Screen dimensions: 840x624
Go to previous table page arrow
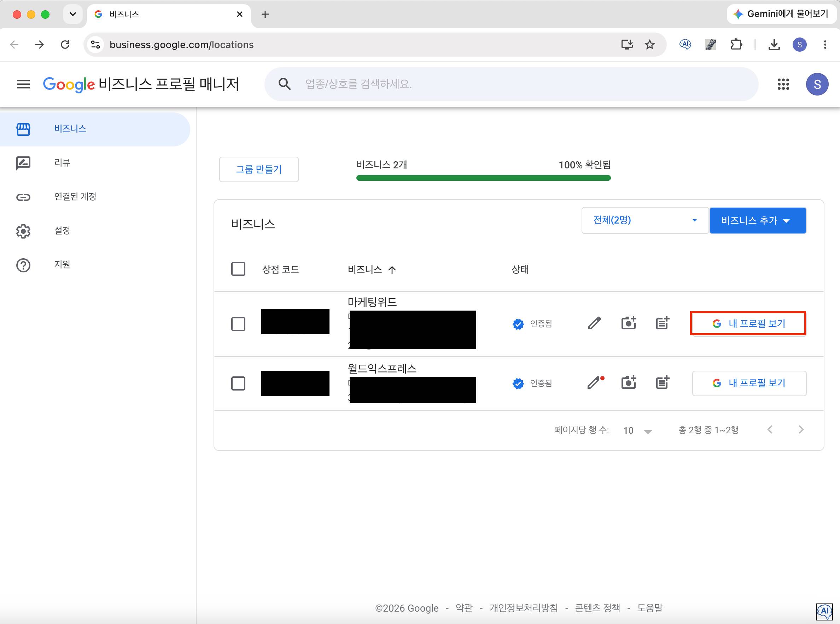pos(770,429)
